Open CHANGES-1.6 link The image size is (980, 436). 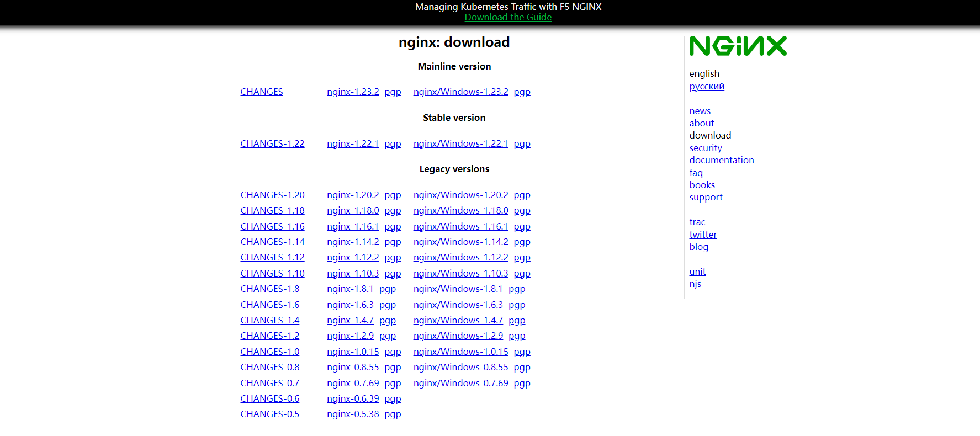point(270,305)
